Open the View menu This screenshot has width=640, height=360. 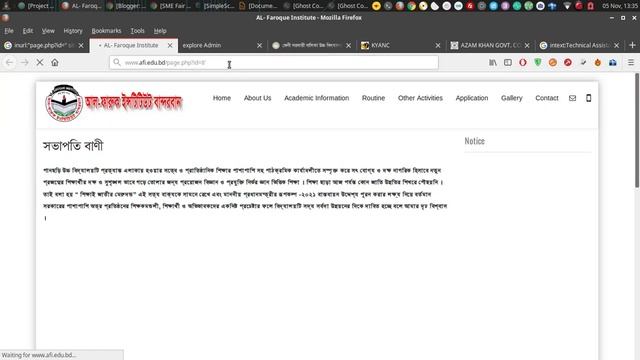click(48, 31)
